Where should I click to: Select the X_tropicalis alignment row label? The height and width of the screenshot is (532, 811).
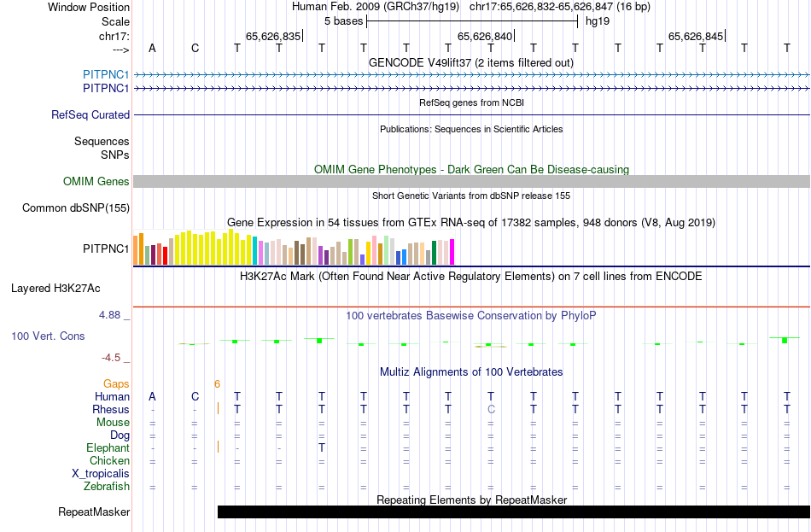pos(101,474)
